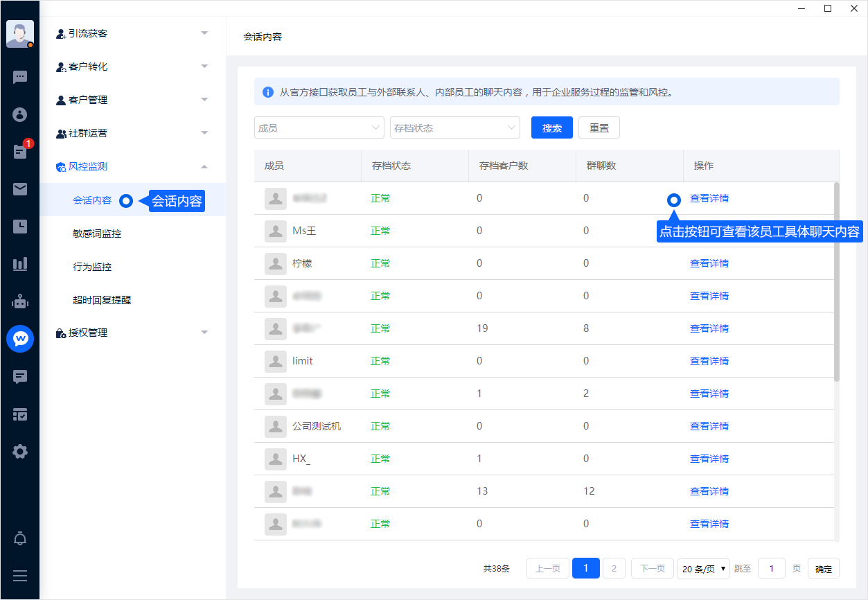
Task: Click the contacts person icon in sidebar
Action: click(x=20, y=114)
